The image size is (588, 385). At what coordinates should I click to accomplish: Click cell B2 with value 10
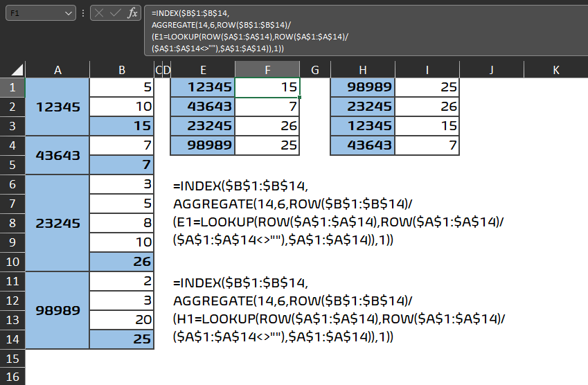[x=122, y=107]
